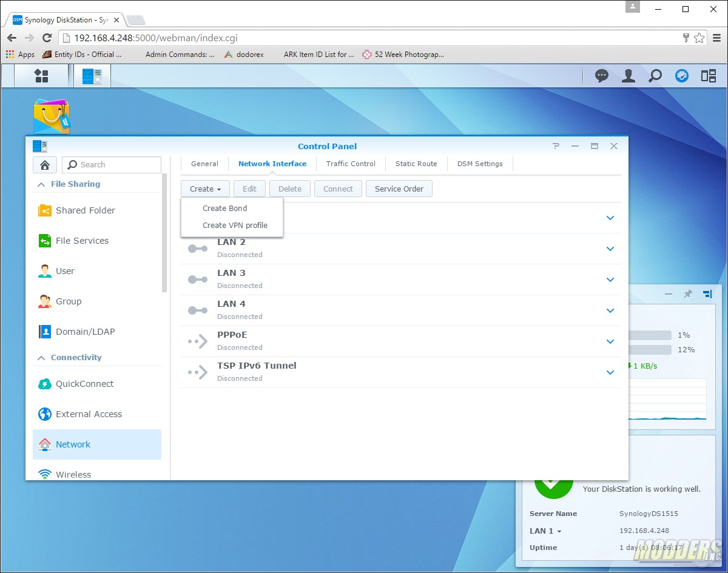
Task: Expand the LAN 2 details chevron
Action: point(610,249)
